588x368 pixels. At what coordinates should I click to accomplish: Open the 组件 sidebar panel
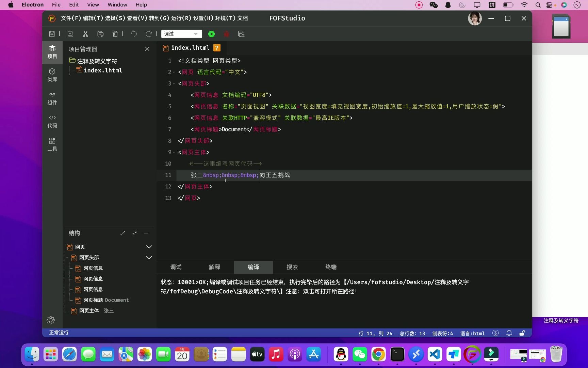tap(52, 98)
